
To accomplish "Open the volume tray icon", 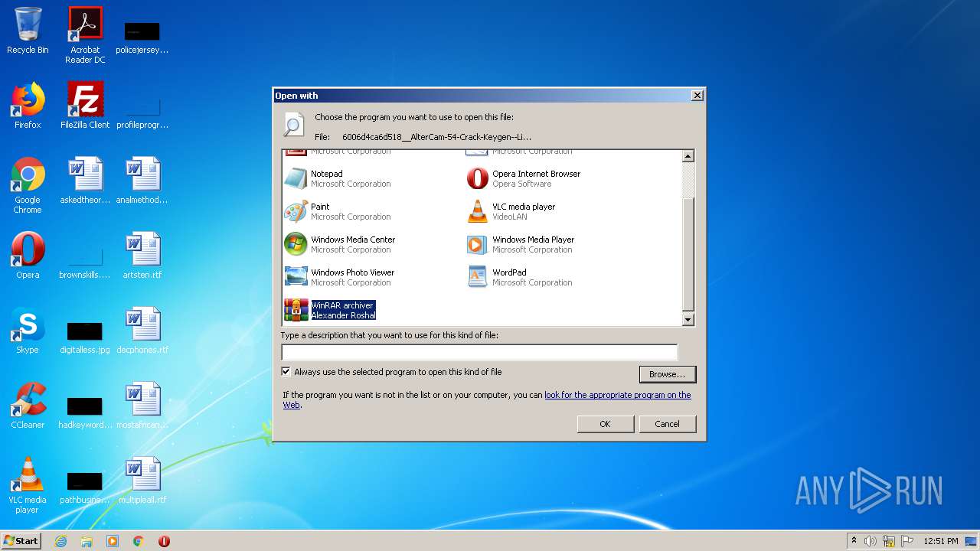I will click(x=870, y=541).
